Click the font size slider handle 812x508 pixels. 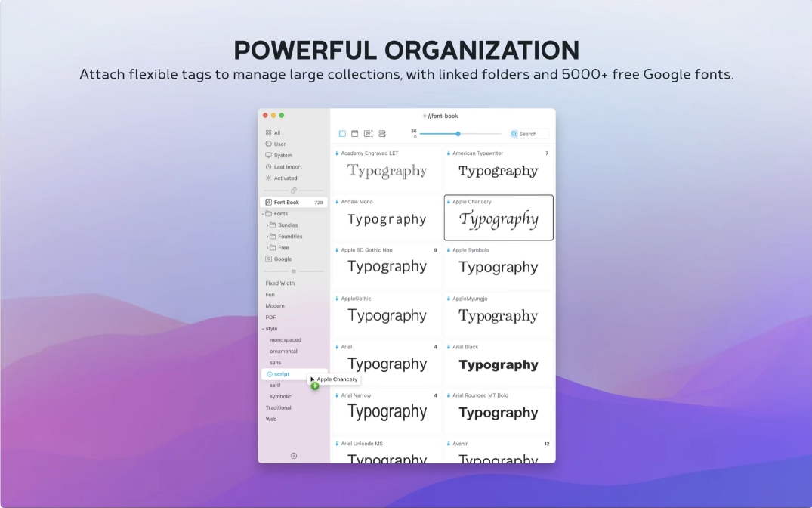click(458, 134)
